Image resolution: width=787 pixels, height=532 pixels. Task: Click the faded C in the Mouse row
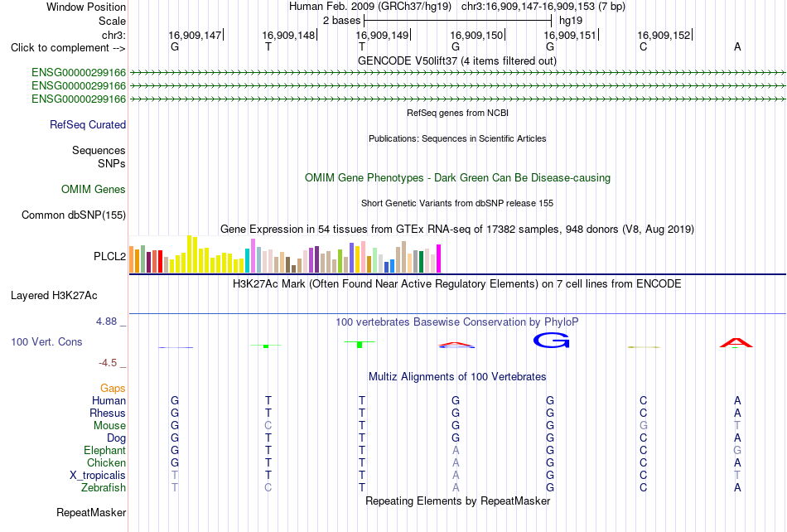(268, 426)
